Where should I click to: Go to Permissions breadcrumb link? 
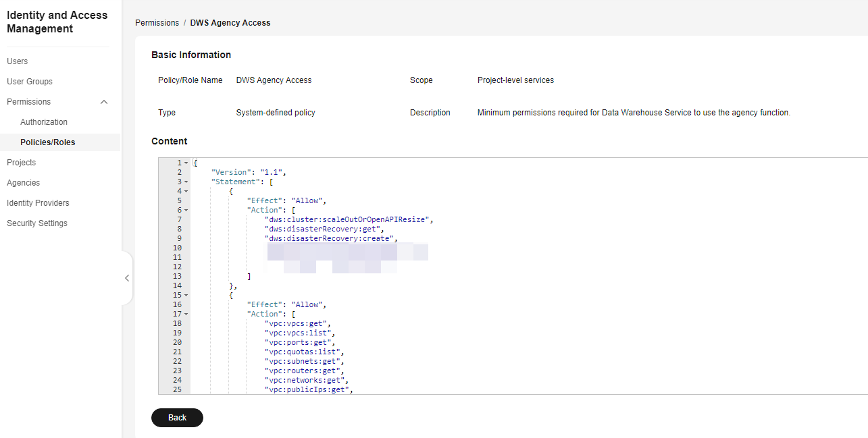pos(157,23)
